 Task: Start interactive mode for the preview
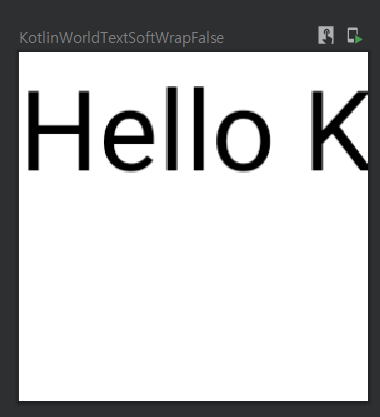click(326, 35)
